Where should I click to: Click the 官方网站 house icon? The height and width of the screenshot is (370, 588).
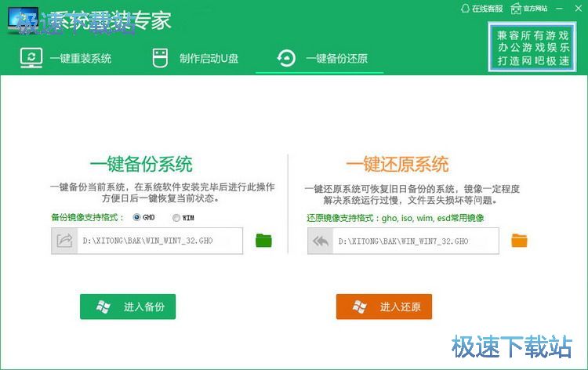[516, 9]
